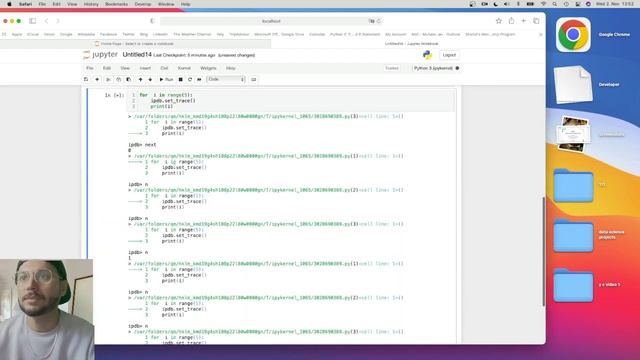This screenshot has width=640, height=360.
Task: Click the privacy shield icon beside the address bar
Action: click(152, 21)
